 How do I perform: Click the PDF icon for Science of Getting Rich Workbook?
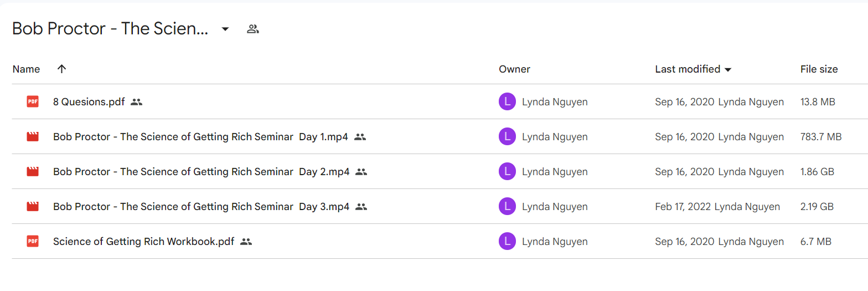pos(33,241)
